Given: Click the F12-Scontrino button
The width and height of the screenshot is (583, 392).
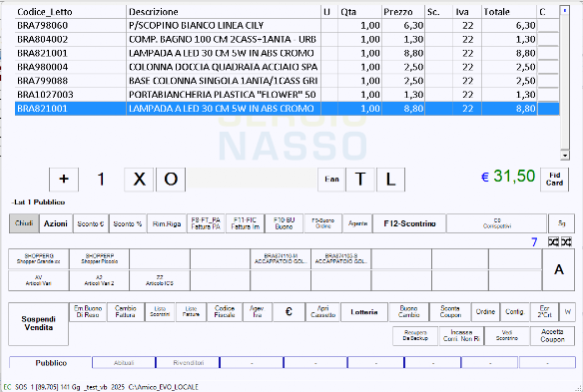Looking at the screenshot, I should click(x=409, y=223).
